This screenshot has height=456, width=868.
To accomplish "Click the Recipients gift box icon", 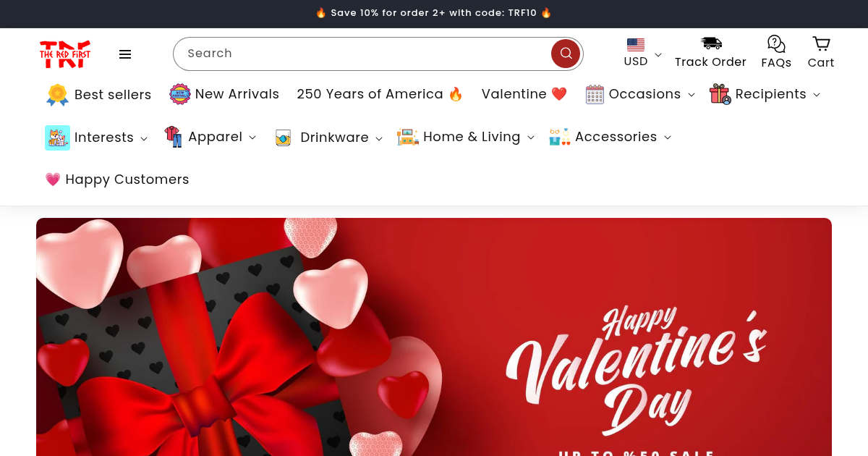I will point(720,94).
